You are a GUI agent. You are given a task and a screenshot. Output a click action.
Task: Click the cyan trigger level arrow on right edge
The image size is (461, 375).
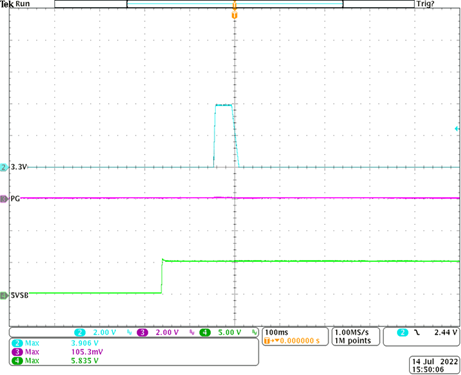457,129
